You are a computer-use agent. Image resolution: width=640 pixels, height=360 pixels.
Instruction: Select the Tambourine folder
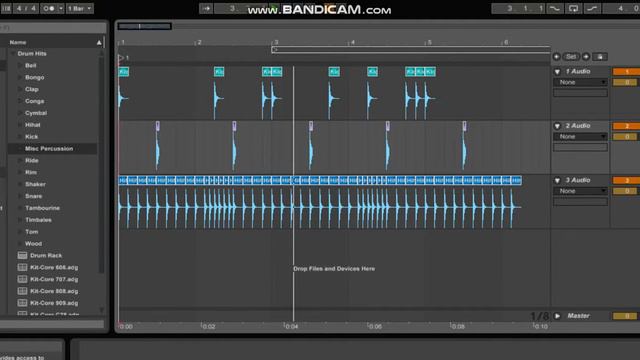point(42,208)
